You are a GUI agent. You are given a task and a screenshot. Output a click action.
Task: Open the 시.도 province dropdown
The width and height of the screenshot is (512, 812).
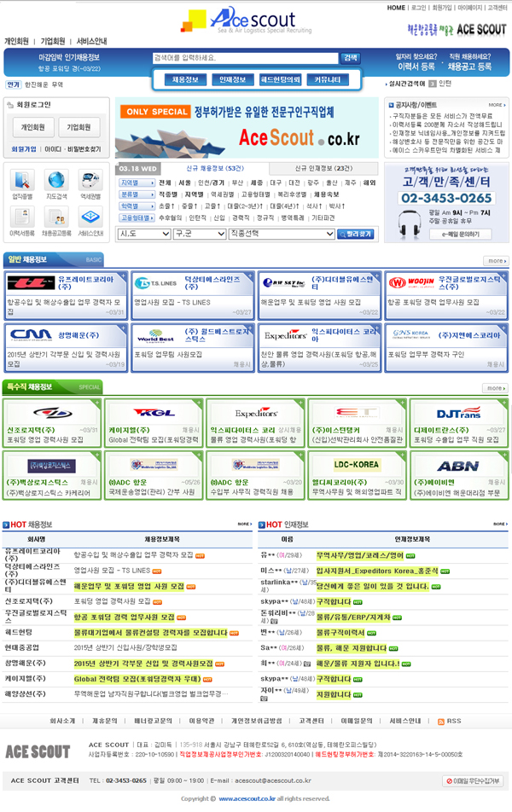144,234
